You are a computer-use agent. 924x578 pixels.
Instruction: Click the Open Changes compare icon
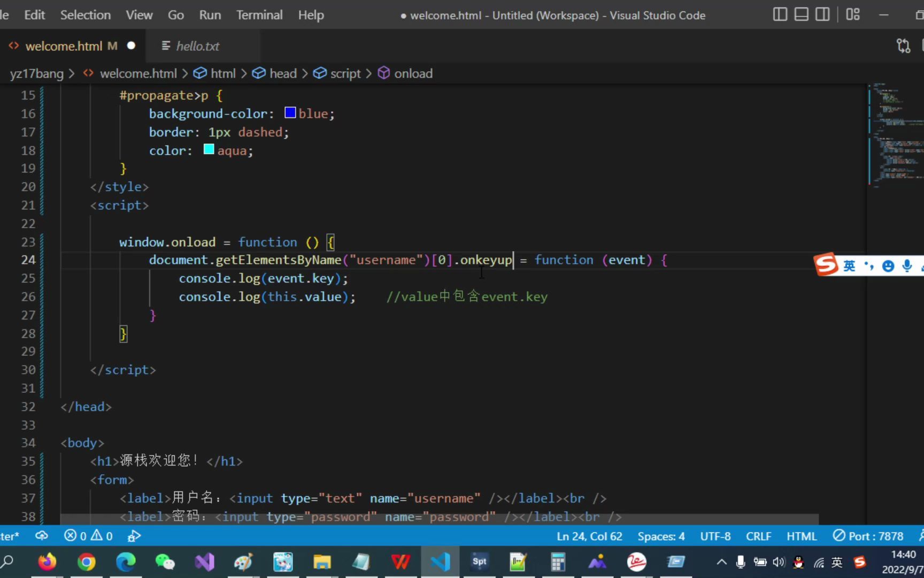point(903,46)
